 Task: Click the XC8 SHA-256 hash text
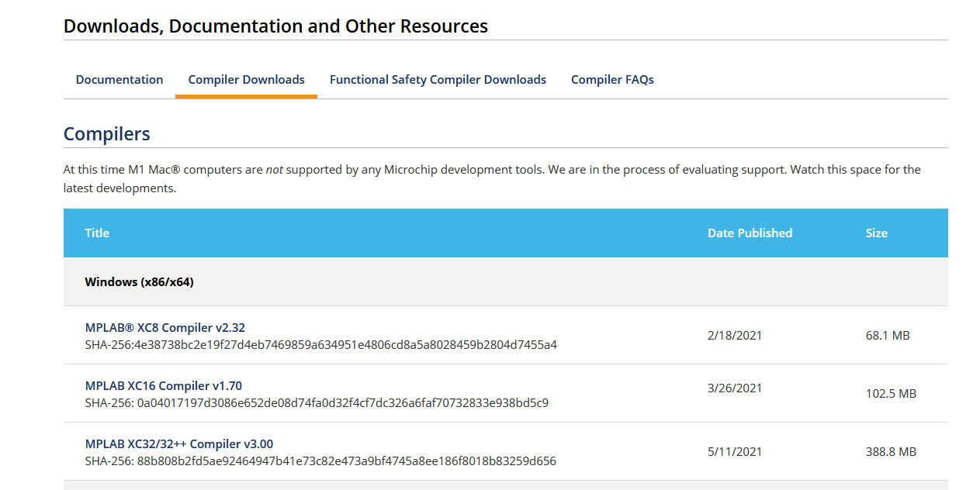321,345
